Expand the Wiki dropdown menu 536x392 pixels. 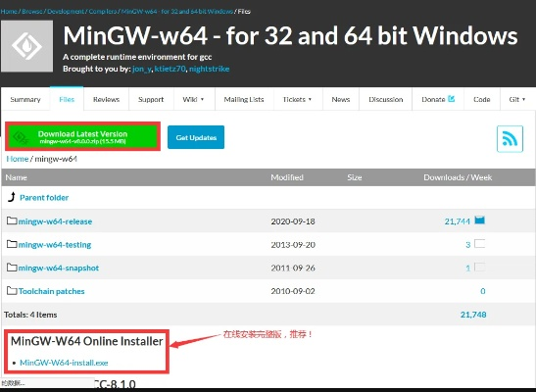coord(202,99)
